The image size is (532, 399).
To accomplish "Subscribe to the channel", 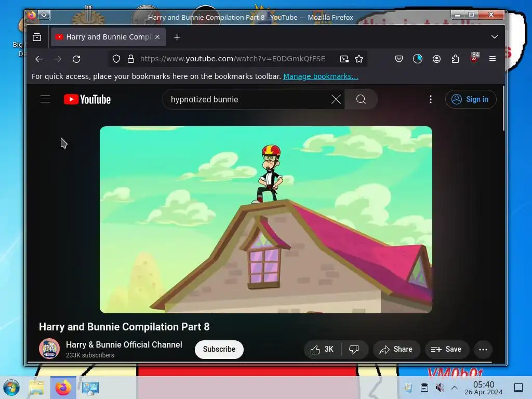I will [x=219, y=349].
